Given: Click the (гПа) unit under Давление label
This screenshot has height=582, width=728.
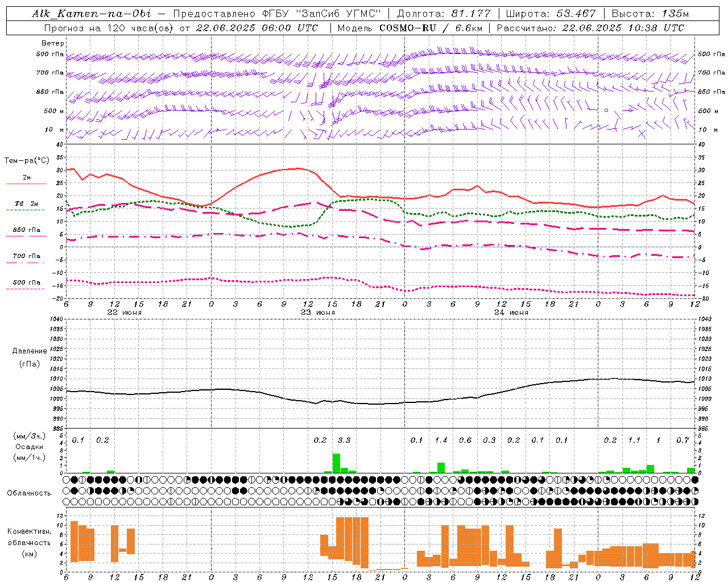Looking at the screenshot, I should point(30,364).
